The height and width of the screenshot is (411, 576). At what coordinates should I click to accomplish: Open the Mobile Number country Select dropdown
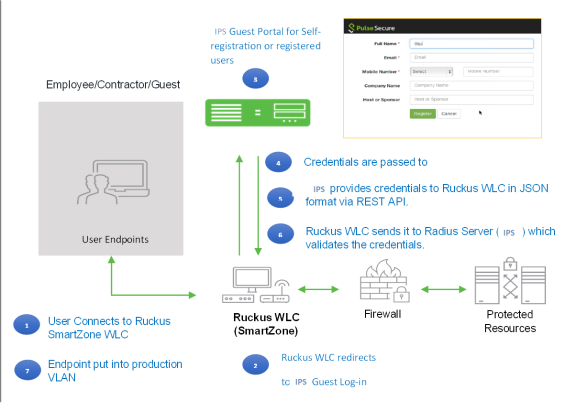(431, 71)
